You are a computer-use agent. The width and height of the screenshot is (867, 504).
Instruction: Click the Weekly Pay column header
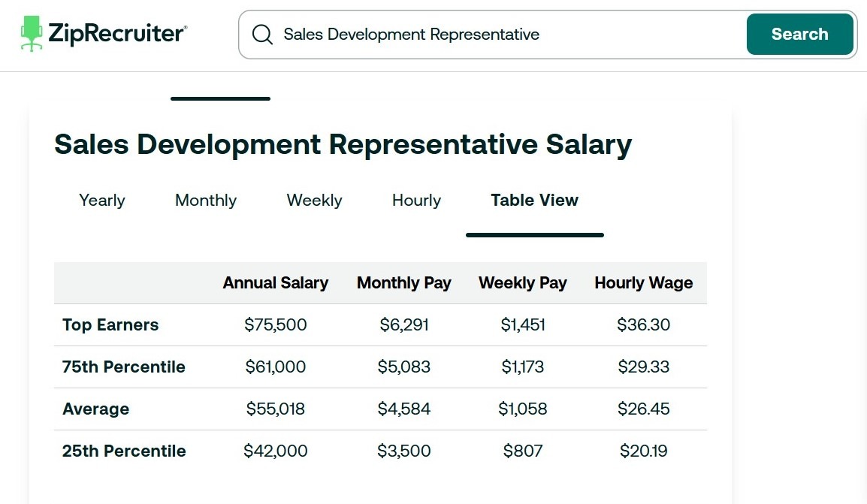(523, 283)
